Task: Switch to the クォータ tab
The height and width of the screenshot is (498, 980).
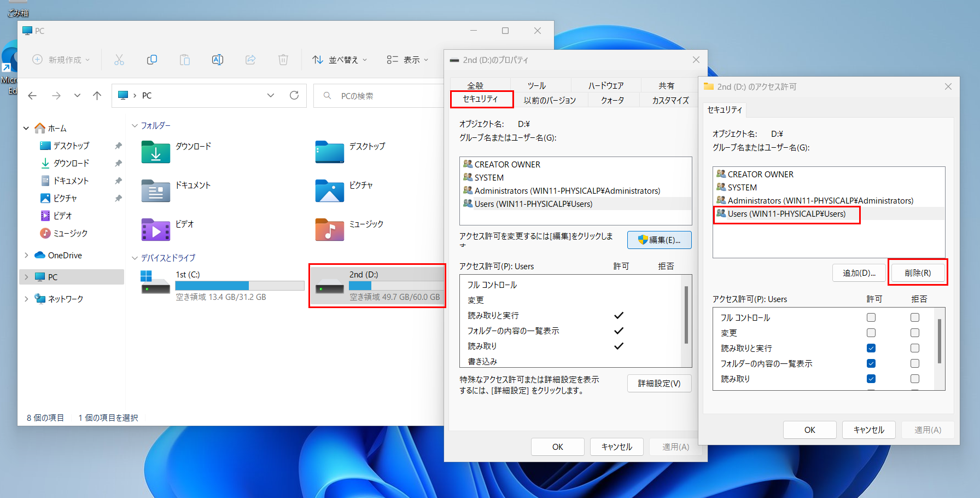Action: point(612,100)
